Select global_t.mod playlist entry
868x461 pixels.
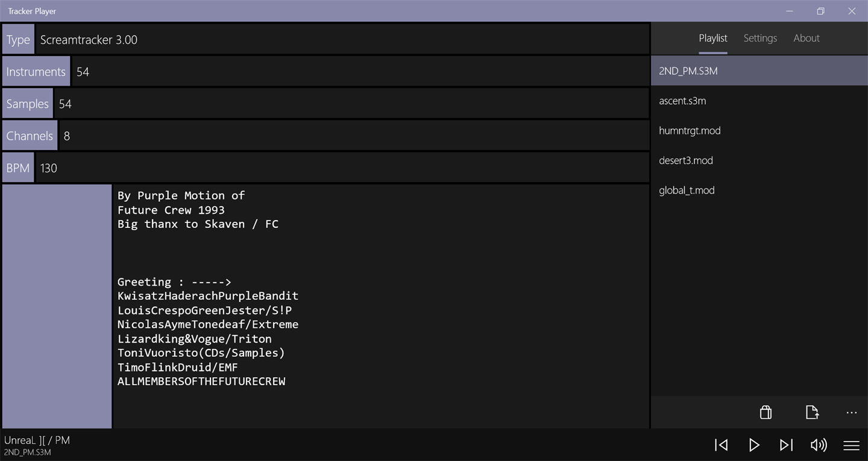(x=687, y=190)
